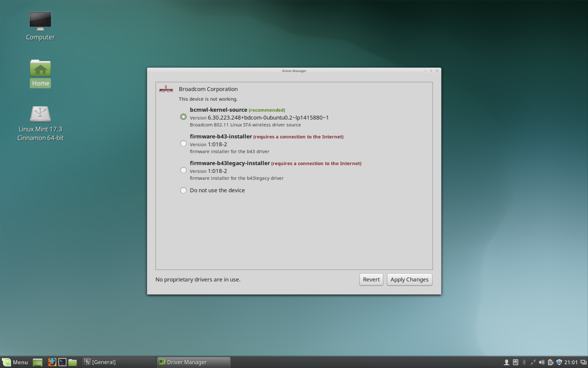Choose the Do not use the device option
The height and width of the screenshot is (368, 588).
click(183, 190)
